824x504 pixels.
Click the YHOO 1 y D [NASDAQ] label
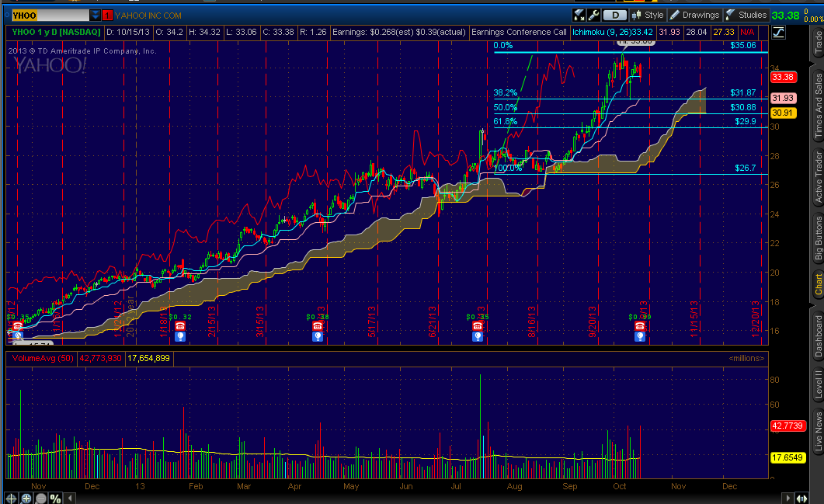point(56,32)
